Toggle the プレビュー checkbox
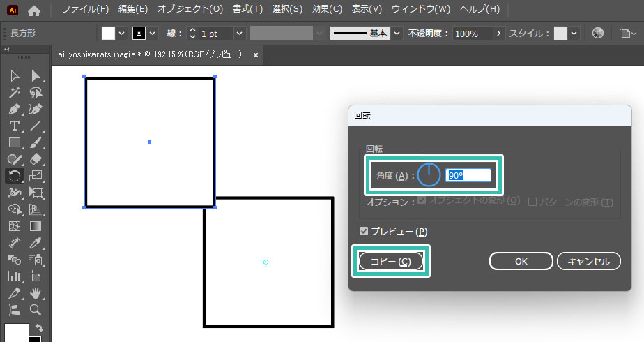 (363, 232)
